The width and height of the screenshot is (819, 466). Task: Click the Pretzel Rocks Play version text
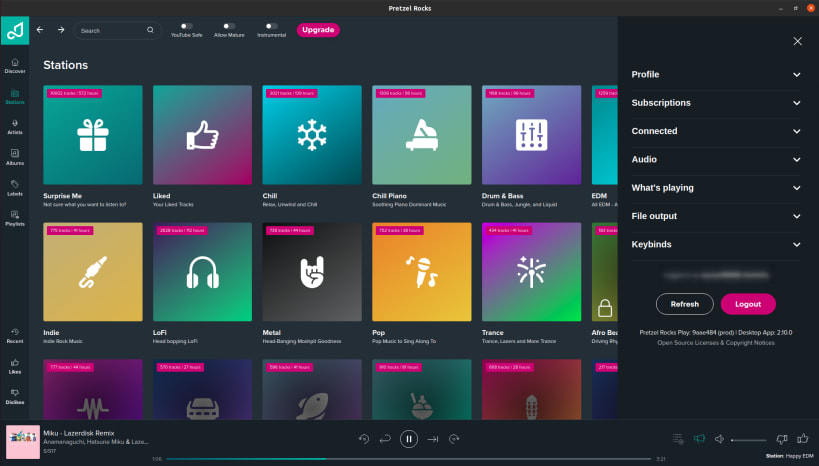click(x=716, y=332)
